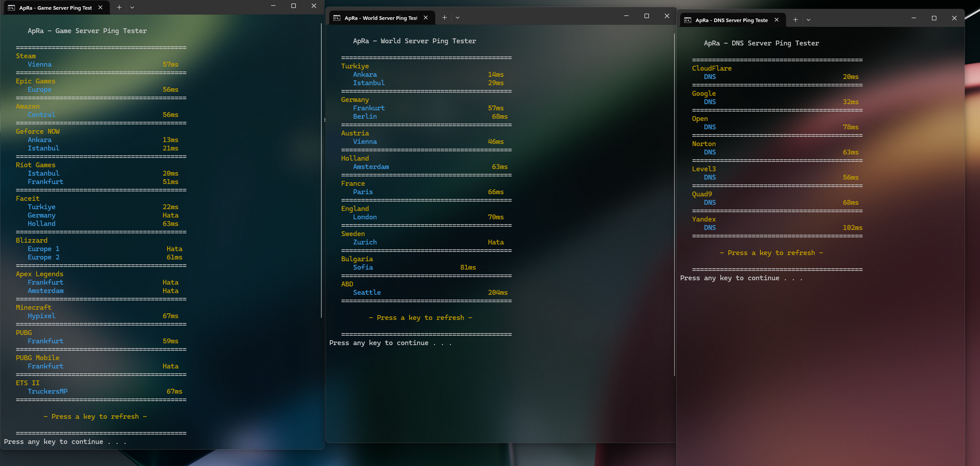Click London row under England
The height and width of the screenshot is (466, 980).
(x=429, y=217)
